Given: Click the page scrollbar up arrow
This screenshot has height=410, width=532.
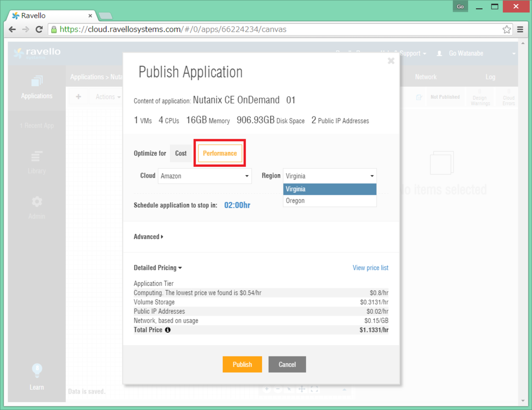Looking at the screenshot, I should (523, 44).
